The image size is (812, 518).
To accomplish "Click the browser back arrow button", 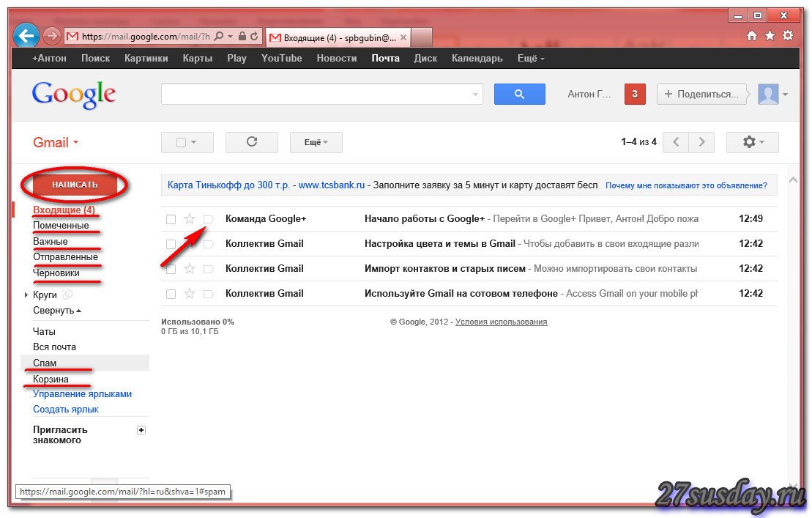I will click(x=27, y=35).
